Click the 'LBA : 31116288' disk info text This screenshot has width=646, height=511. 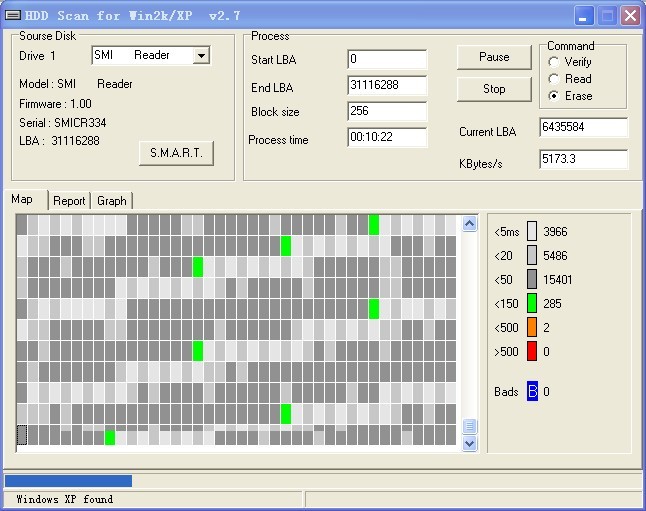[59, 141]
